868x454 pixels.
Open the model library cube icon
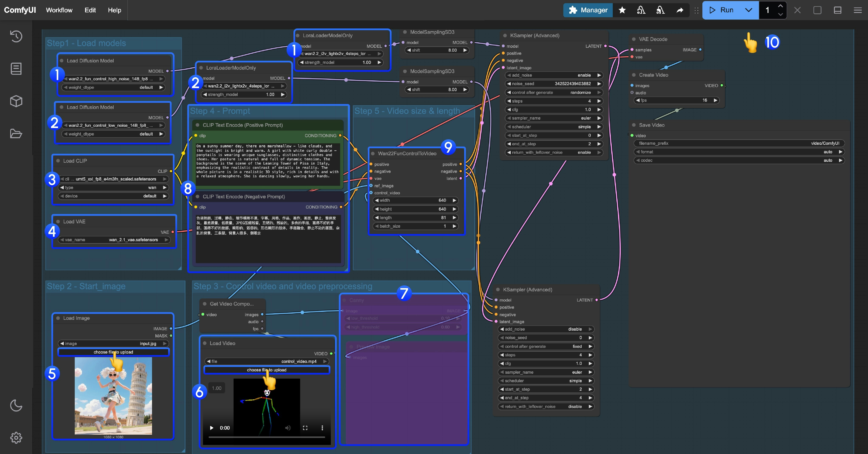tap(16, 101)
